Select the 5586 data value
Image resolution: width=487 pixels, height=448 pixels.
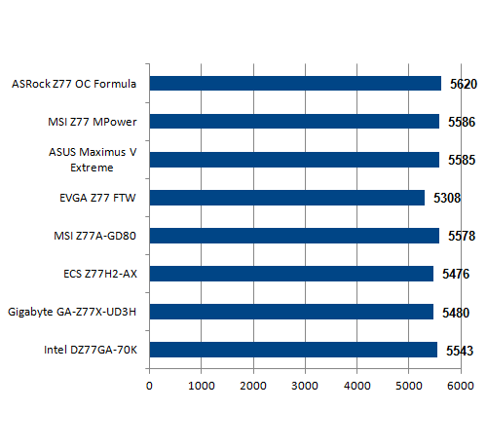[462, 122]
